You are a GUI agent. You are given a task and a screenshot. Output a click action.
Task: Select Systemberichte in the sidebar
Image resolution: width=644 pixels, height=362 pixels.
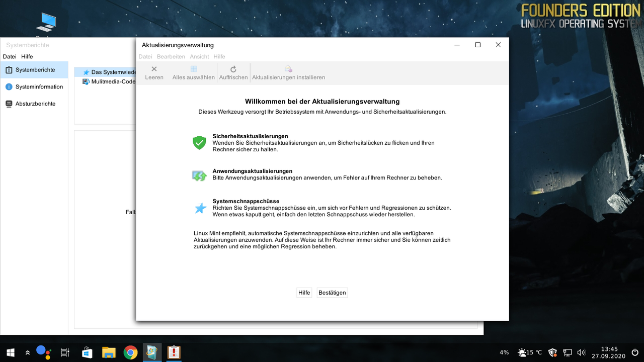(x=34, y=70)
